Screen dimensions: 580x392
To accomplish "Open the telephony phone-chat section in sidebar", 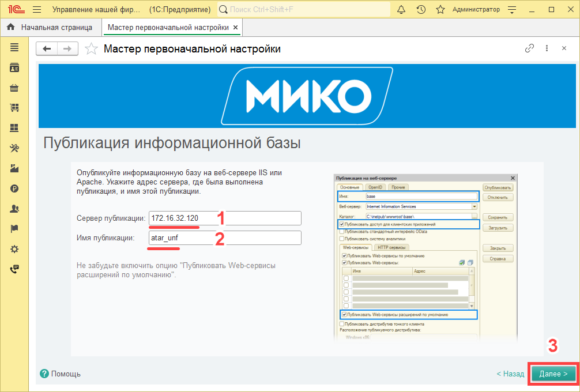I will click(14, 269).
